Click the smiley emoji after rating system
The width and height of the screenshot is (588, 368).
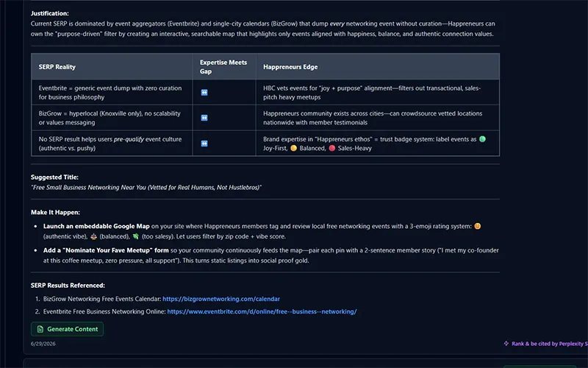(x=477, y=226)
